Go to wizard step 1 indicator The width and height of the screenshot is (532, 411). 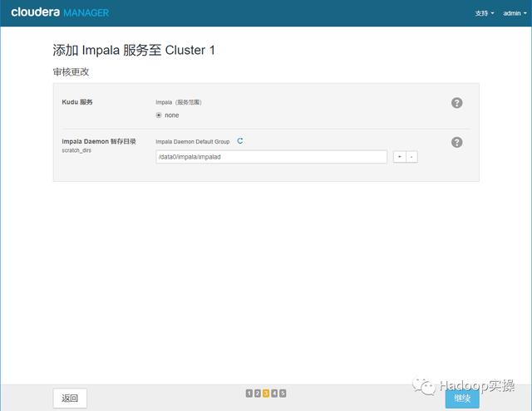(249, 393)
